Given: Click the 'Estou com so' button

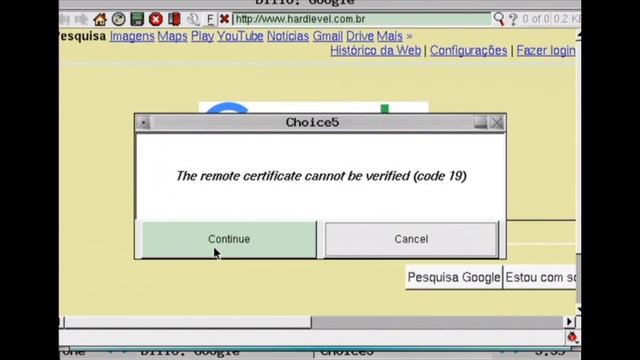Looking at the screenshot, I should point(540,278).
